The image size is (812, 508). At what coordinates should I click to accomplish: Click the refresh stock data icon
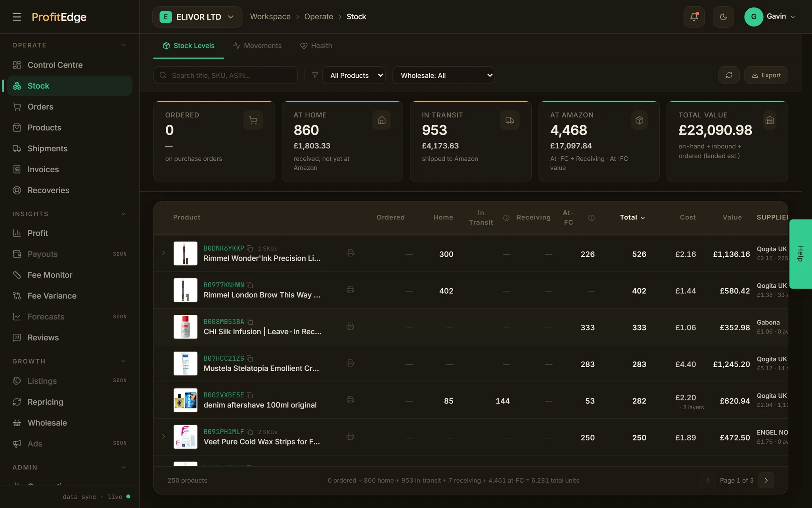click(x=729, y=75)
